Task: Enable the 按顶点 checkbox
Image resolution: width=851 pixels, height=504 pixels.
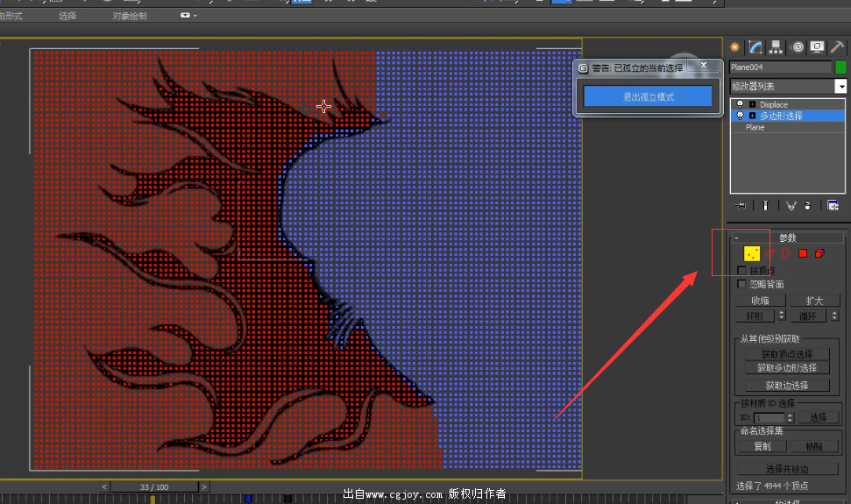Action: tap(742, 270)
